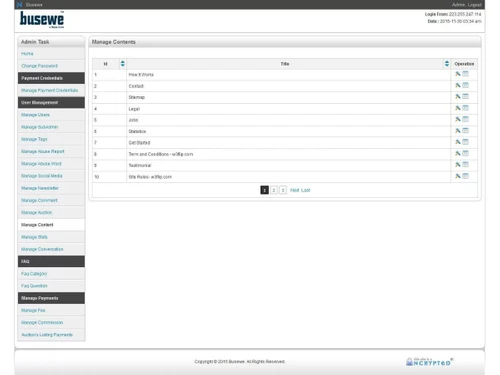Sort table by Id column arrows
Viewport: 500px width, 375px height.
coord(123,64)
